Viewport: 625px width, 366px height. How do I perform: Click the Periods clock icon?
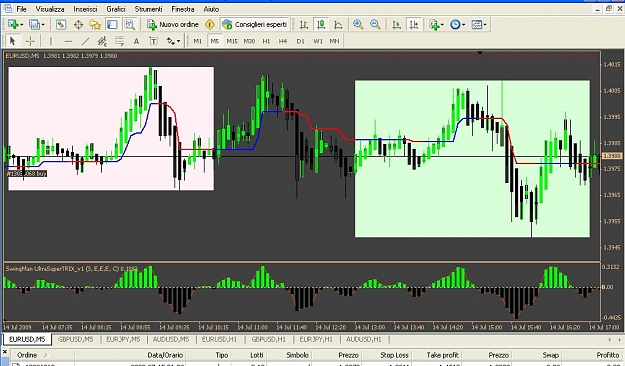pos(455,25)
